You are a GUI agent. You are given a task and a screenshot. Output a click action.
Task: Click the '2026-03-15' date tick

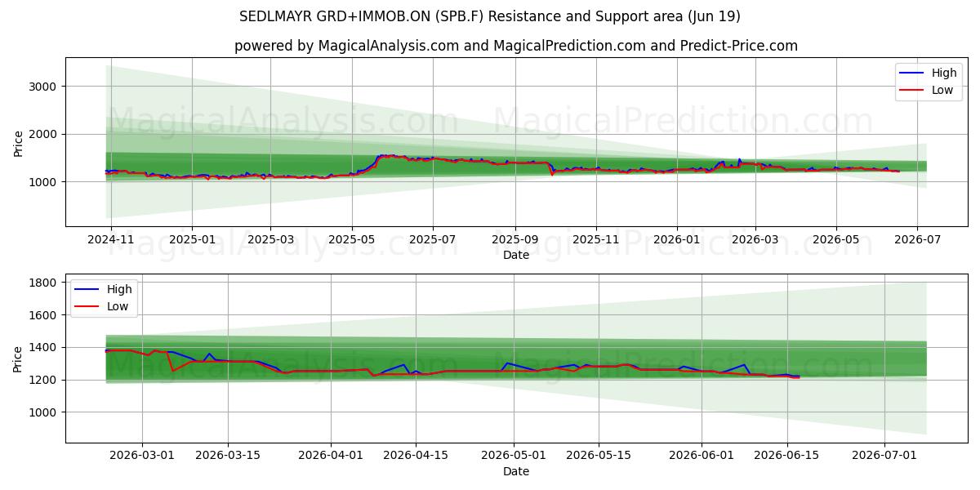228,455
